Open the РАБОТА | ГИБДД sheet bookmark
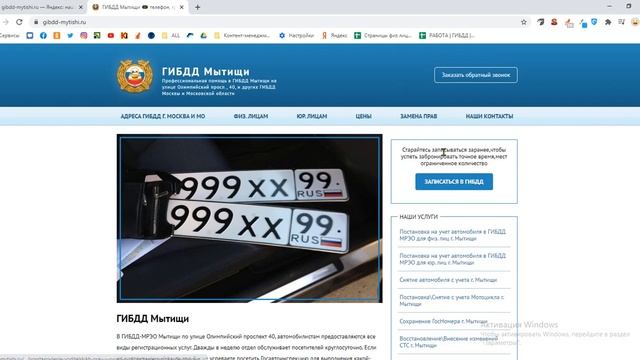Image resolution: width=640 pixels, height=360 pixels. coord(447,36)
